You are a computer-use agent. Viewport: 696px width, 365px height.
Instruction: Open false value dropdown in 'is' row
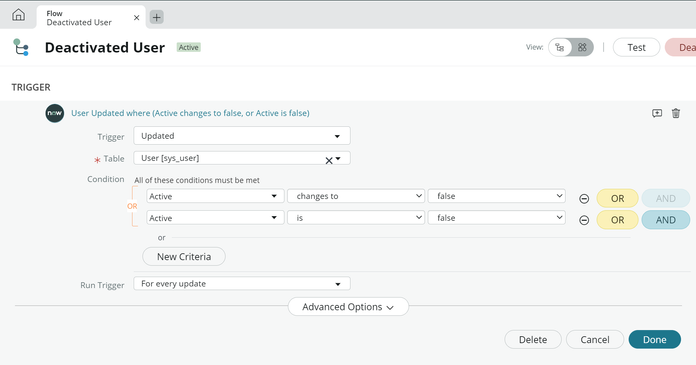pos(497,218)
